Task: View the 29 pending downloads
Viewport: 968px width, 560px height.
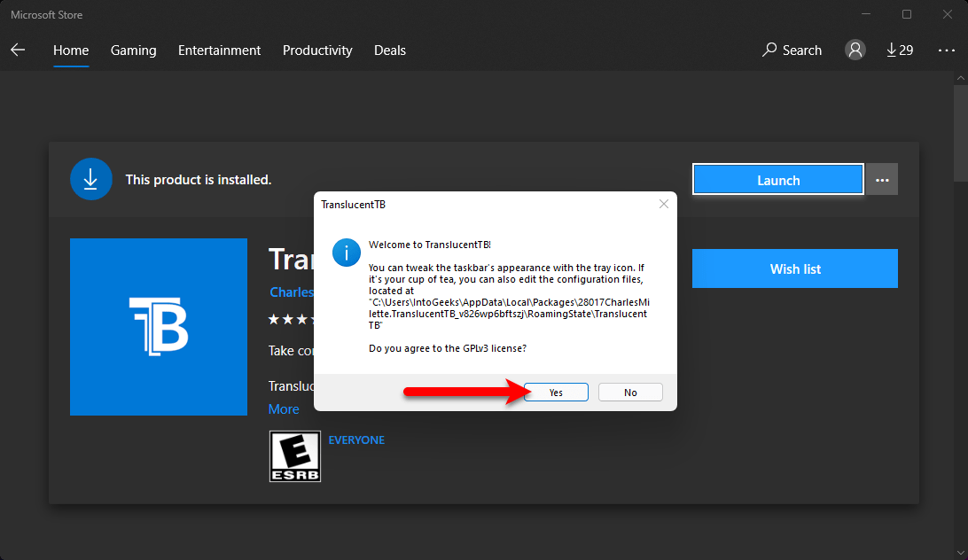Action: pyautogui.click(x=900, y=50)
